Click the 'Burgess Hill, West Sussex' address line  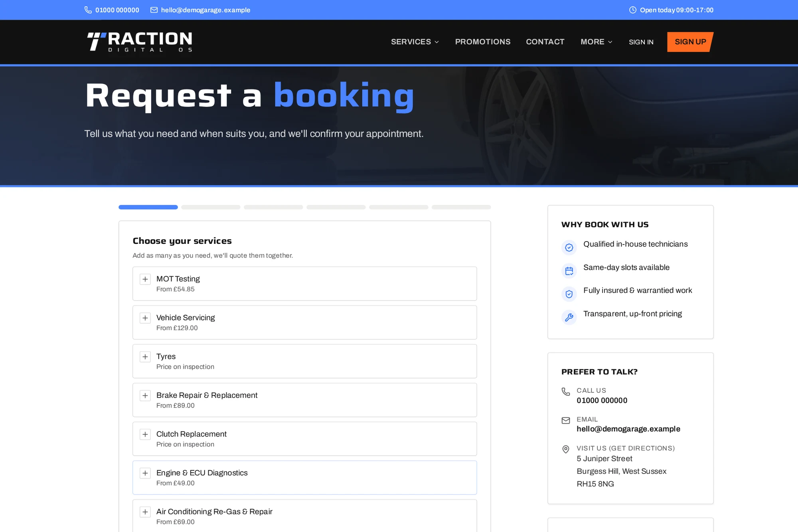pos(622,471)
